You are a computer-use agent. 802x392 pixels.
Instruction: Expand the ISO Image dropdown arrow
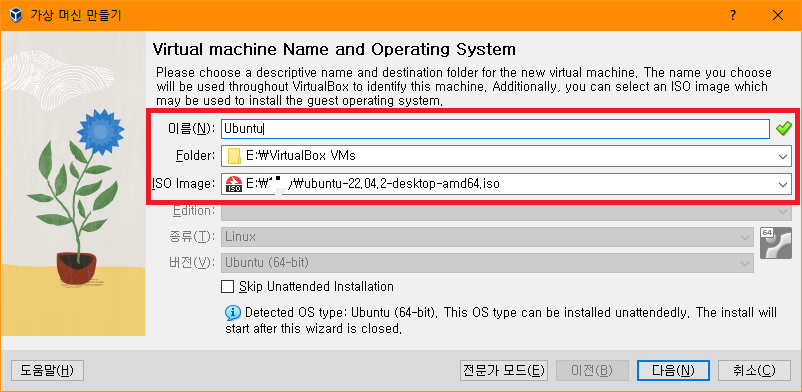click(783, 184)
